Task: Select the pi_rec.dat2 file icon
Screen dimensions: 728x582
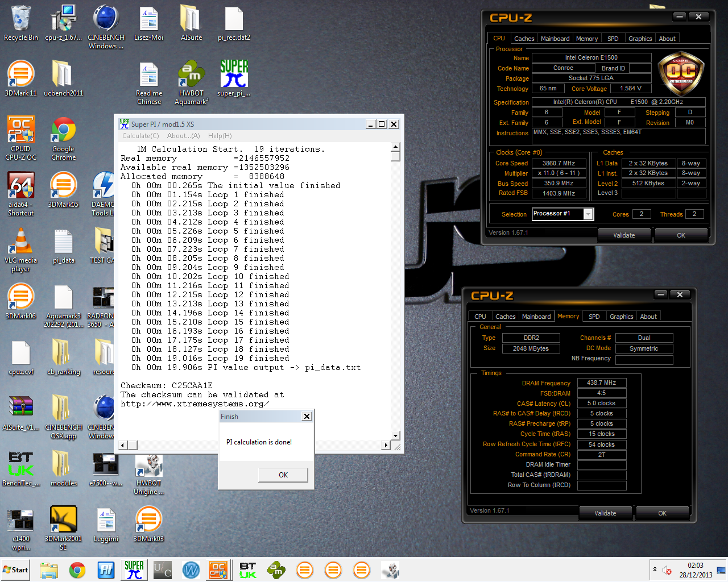Action: (x=234, y=23)
